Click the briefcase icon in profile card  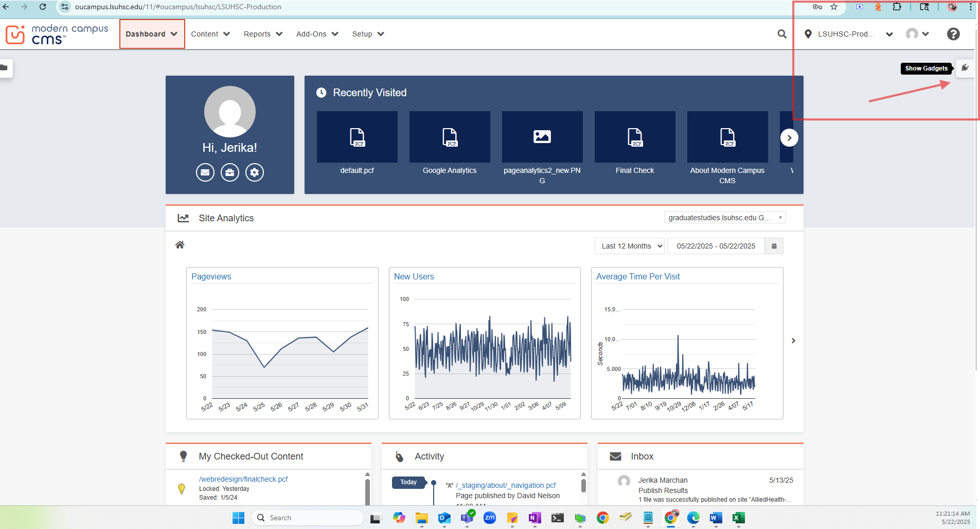pyautogui.click(x=230, y=172)
